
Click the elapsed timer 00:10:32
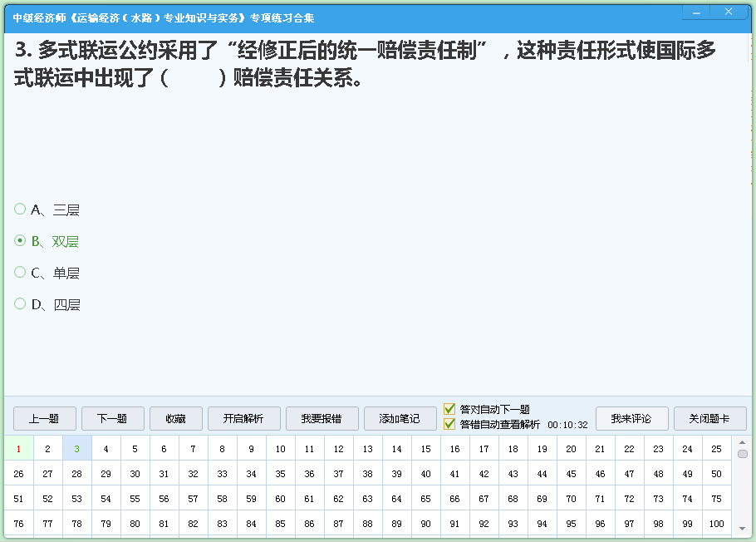(x=567, y=425)
